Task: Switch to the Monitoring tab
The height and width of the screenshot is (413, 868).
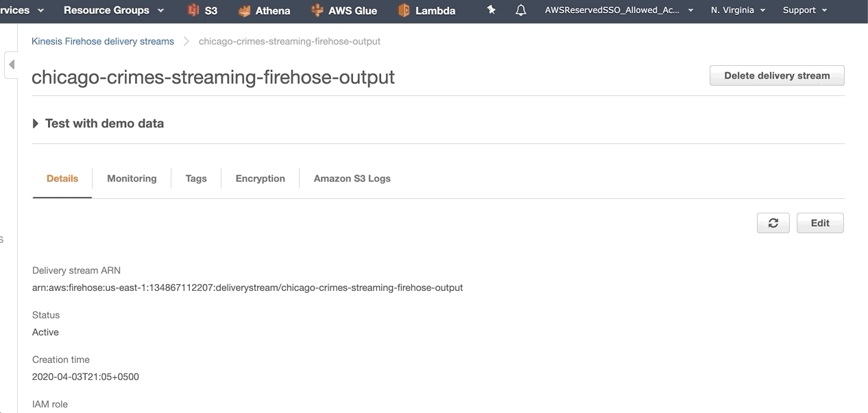Action: click(132, 178)
